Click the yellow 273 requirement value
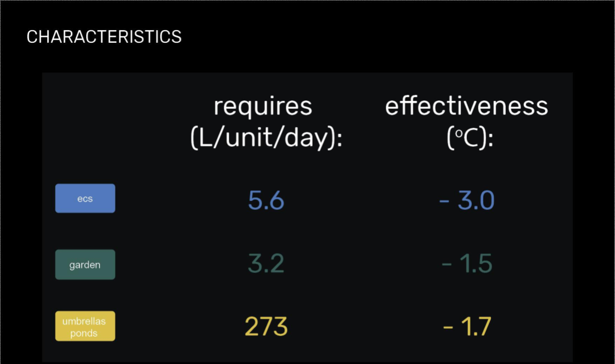 coord(266,327)
